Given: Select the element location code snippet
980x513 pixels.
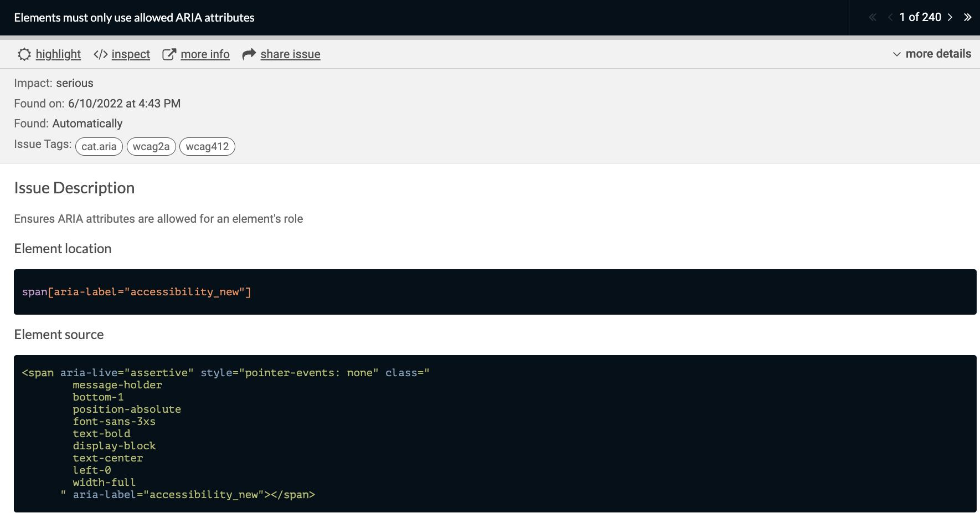Looking at the screenshot, I should (x=137, y=291).
